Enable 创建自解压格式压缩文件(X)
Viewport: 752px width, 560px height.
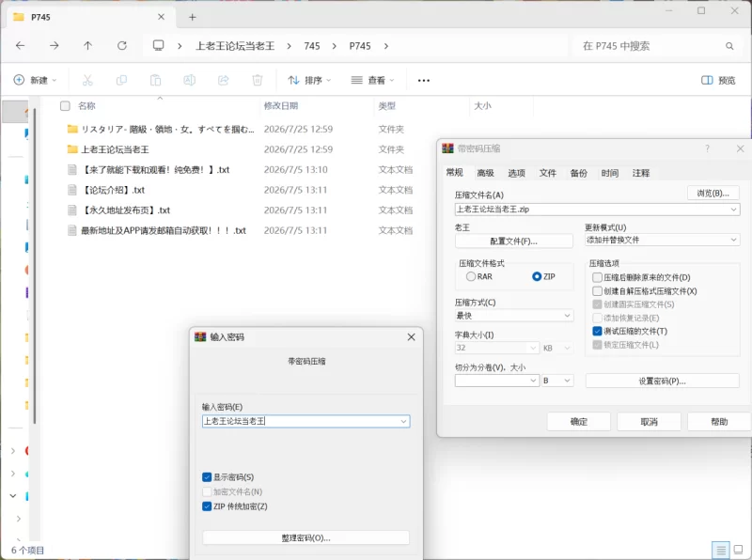(x=597, y=291)
